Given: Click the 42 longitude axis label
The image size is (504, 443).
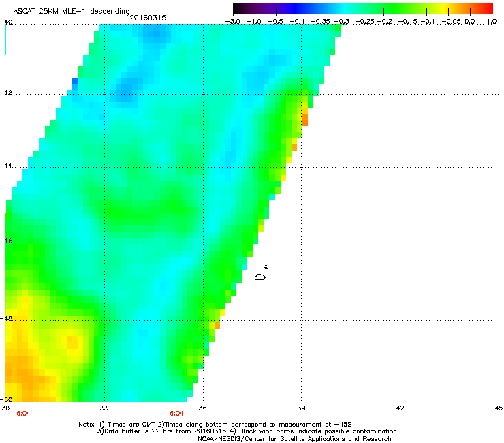Looking at the screenshot, I should point(400,408).
